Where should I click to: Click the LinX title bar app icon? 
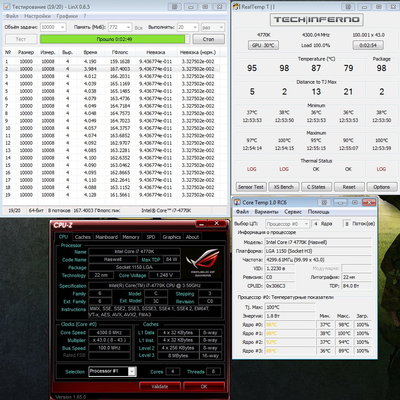click(x=7, y=6)
